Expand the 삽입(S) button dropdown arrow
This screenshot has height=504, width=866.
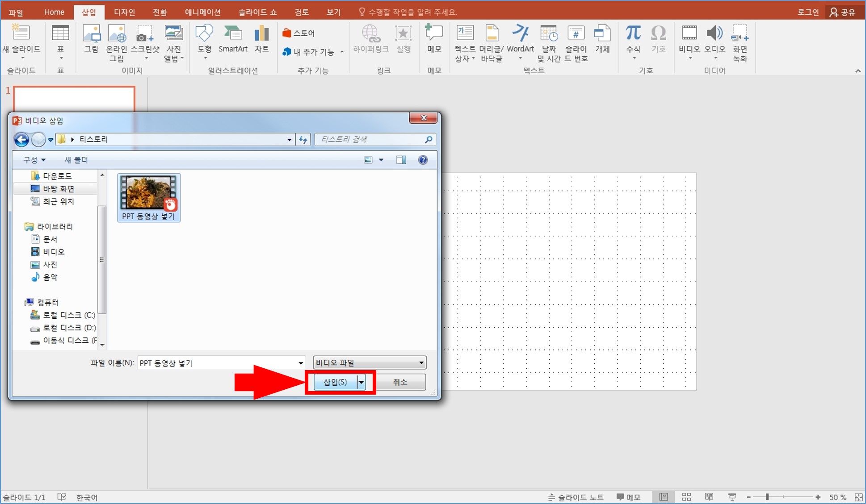pos(361,382)
